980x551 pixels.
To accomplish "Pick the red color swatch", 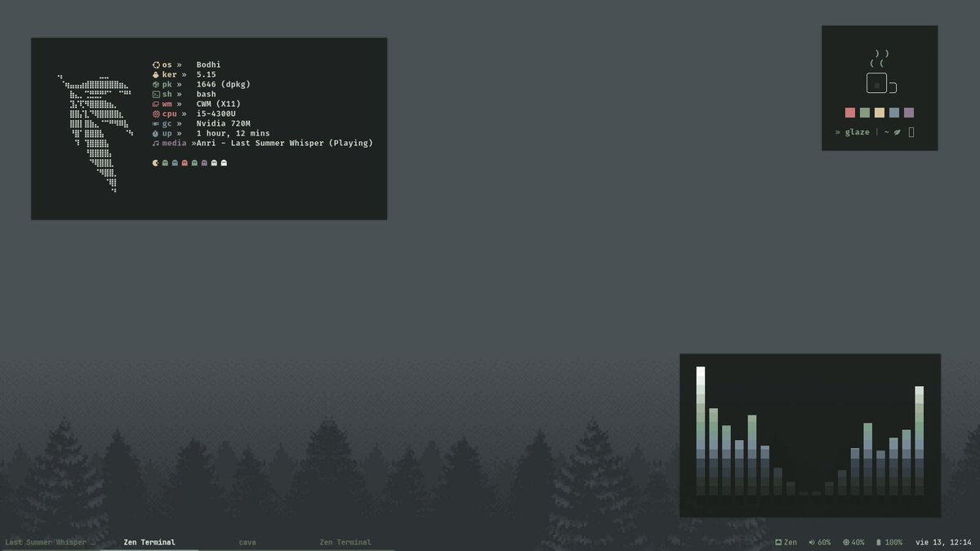I will (x=850, y=113).
